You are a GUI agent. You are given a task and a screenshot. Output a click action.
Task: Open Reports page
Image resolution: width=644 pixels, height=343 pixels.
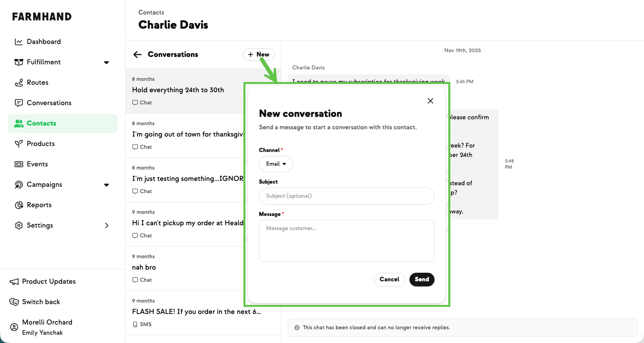pyautogui.click(x=62, y=205)
